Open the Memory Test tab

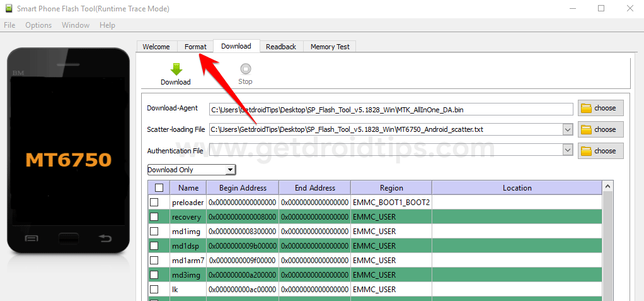(330, 47)
